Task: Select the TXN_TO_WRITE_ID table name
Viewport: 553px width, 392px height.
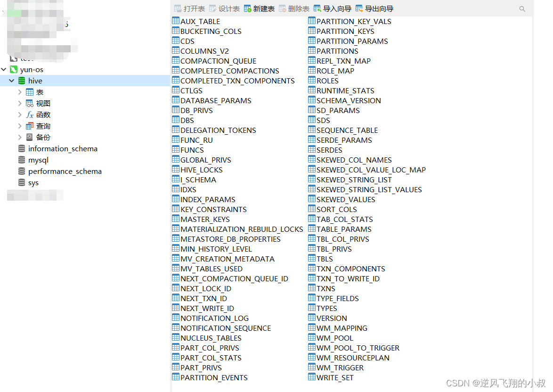Action: point(348,279)
